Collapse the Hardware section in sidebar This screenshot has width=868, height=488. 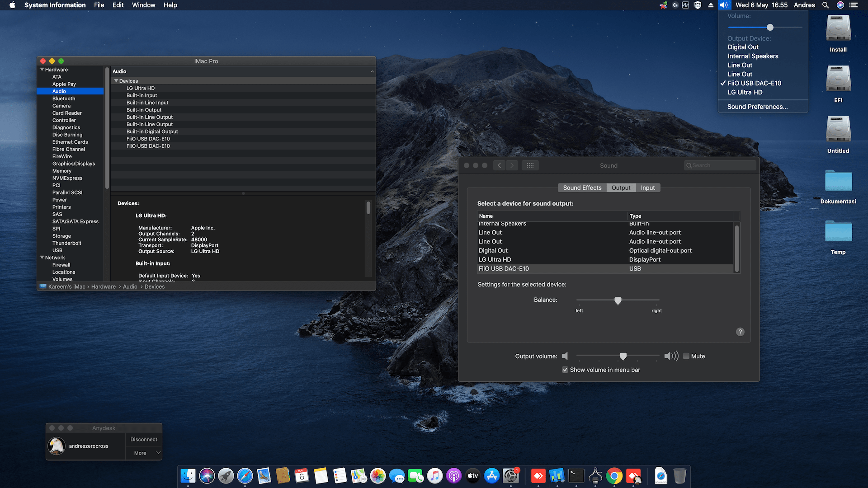pos(42,70)
